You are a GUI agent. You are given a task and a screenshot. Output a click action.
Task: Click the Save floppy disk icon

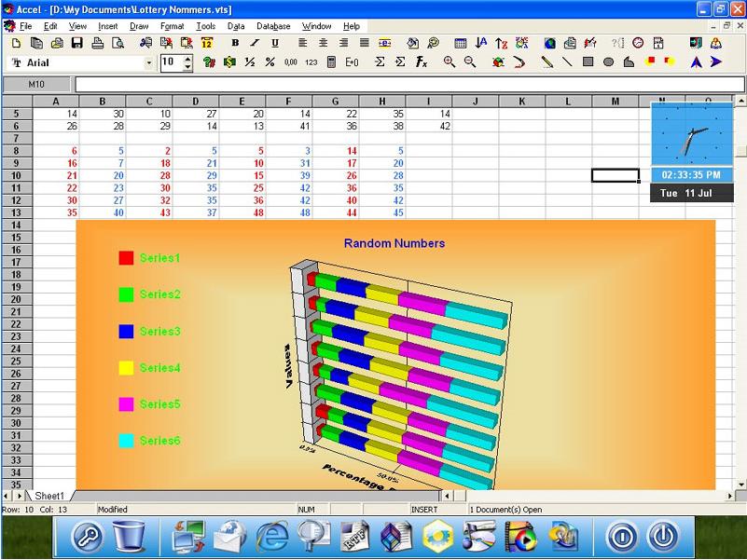tap(76, 44)
